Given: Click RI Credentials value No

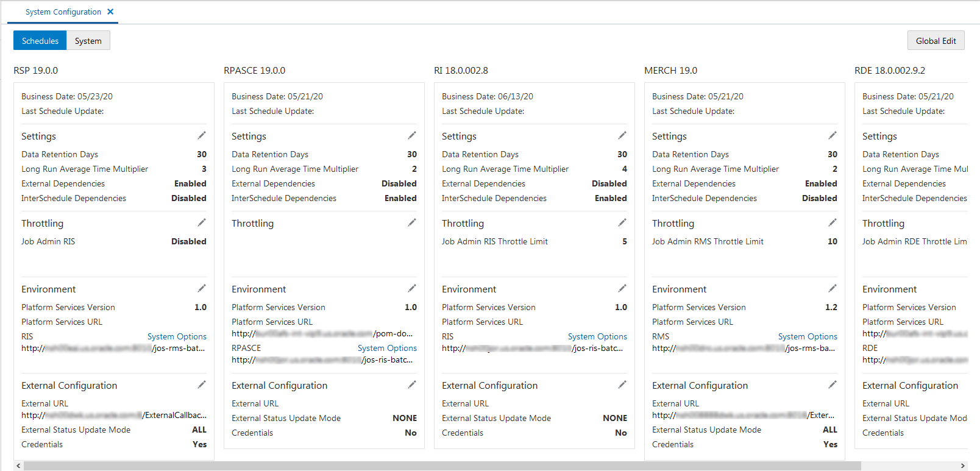Looking at the screenshot, I should pos(621,433).
